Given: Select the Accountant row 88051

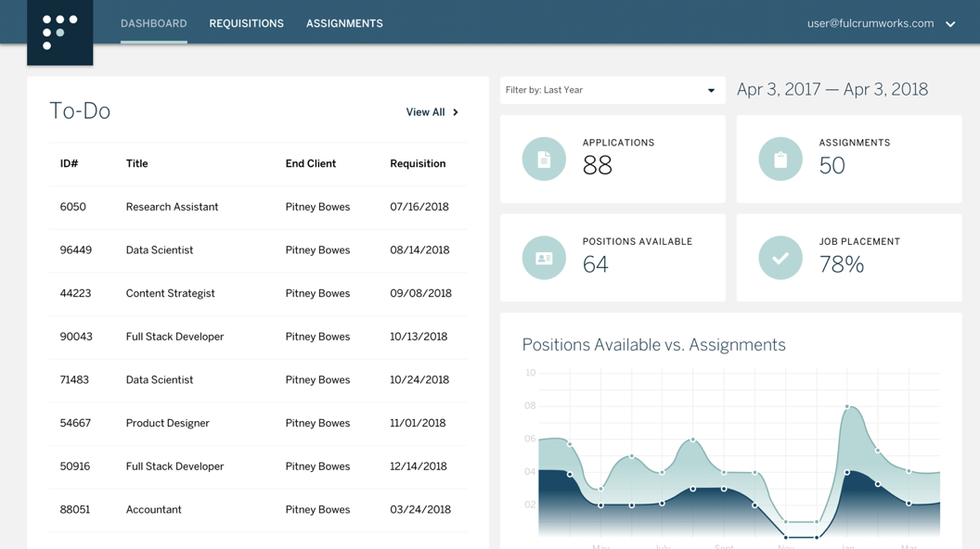Looking at the screenshot, I should tap(153, 509).
